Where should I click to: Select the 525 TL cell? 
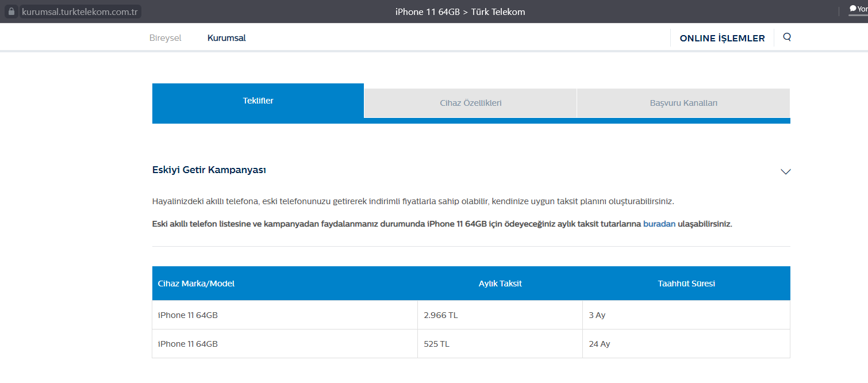point(500,344)
